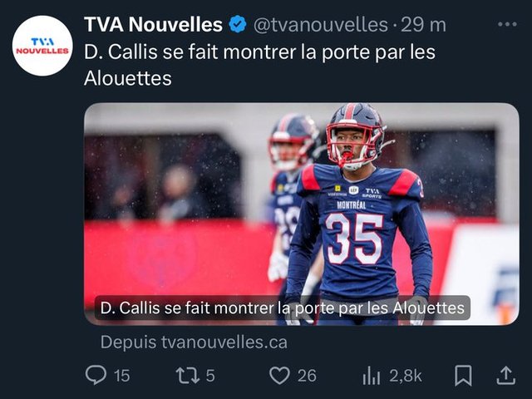Open the TVA Nouvelles display name
The height and width of the screenshot is (399, 532).
coord(153,24)
